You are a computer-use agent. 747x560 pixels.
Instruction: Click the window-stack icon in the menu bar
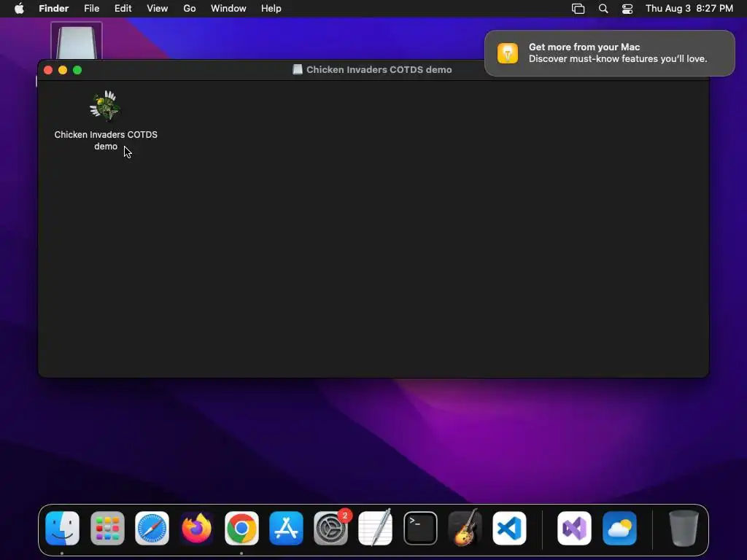(x=578, y=9)
